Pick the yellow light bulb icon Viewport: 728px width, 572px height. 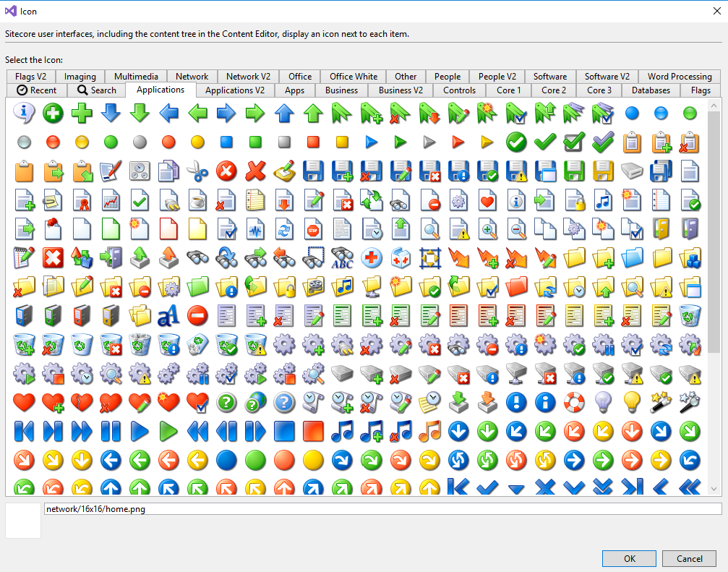tap(631, 402)
